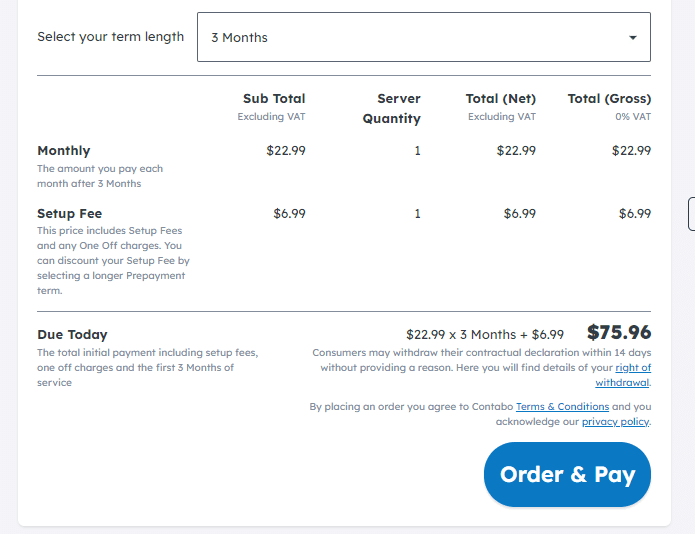Open the Contabo Terms & Conditions link
Viewport: 695px width, 534px height.
pyautogui.click(x=562, y=407)
